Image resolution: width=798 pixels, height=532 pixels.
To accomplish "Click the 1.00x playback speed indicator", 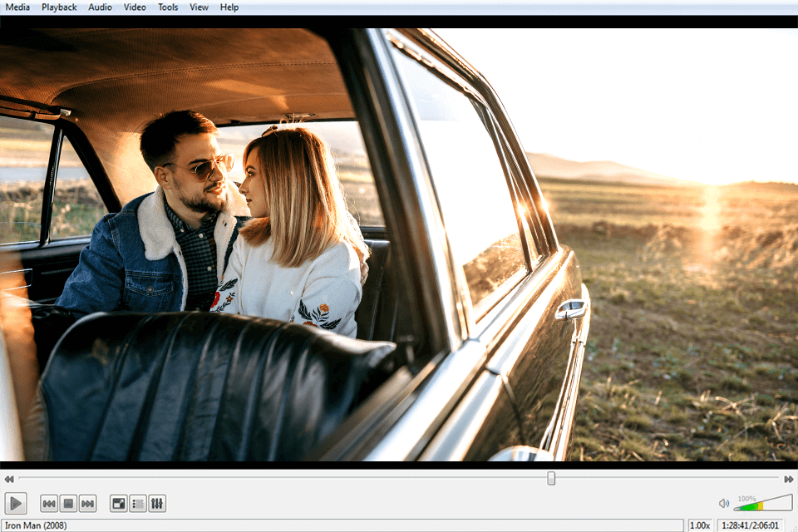I will [x=700, y=525].
